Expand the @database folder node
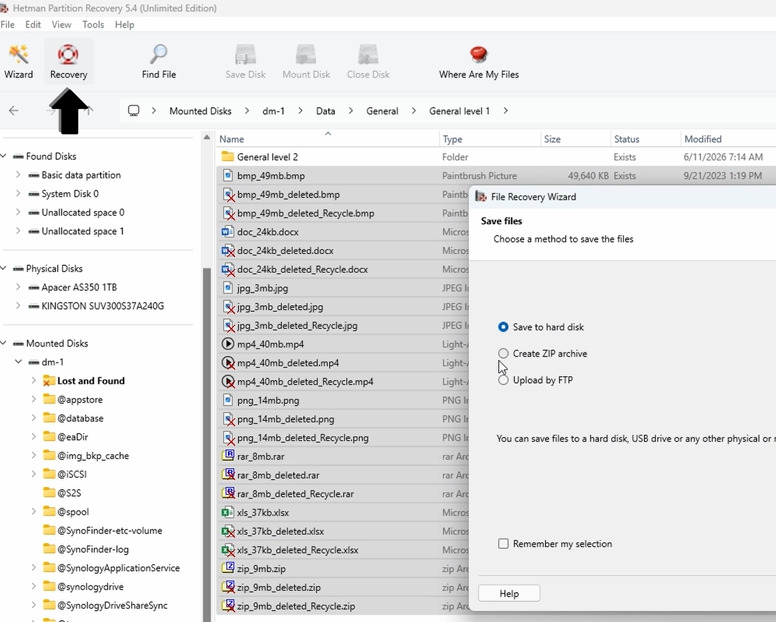Image resolution: width=776 pixels, height=622 pixels. click(x=33, y=418)
